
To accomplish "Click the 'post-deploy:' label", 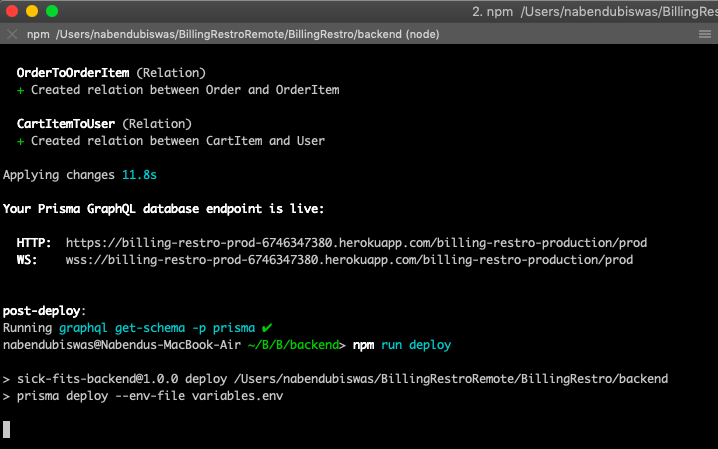I will [44, 311].
